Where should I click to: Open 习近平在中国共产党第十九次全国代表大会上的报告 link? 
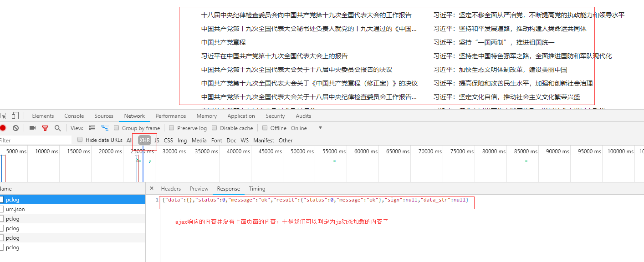[x=274, y=56]
